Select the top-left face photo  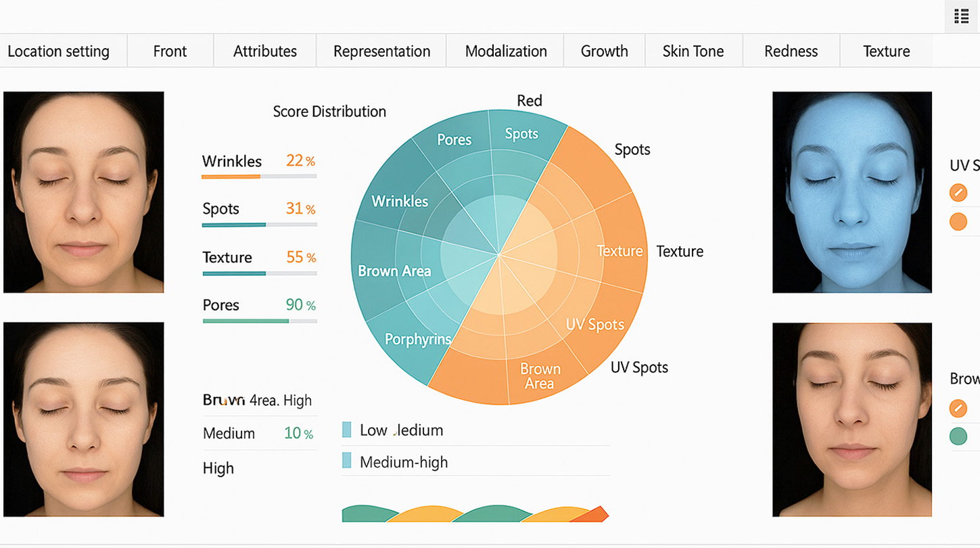coord(83,192)
